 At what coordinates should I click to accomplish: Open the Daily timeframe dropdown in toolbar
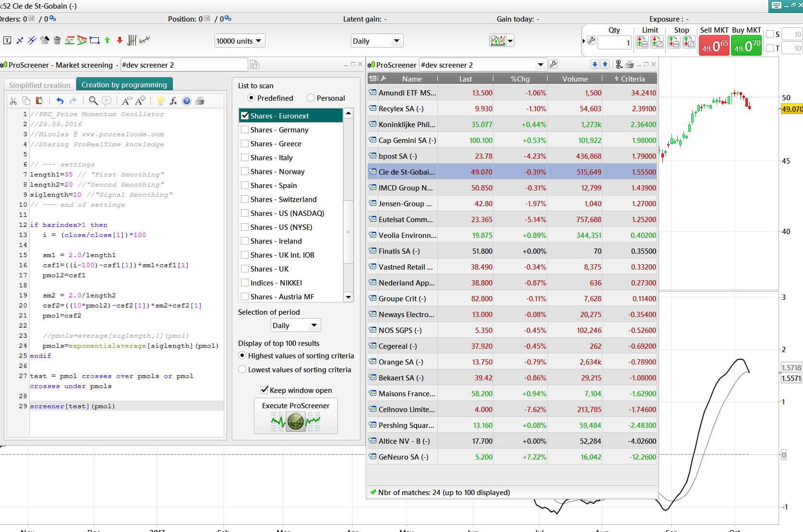coord(377,41)
